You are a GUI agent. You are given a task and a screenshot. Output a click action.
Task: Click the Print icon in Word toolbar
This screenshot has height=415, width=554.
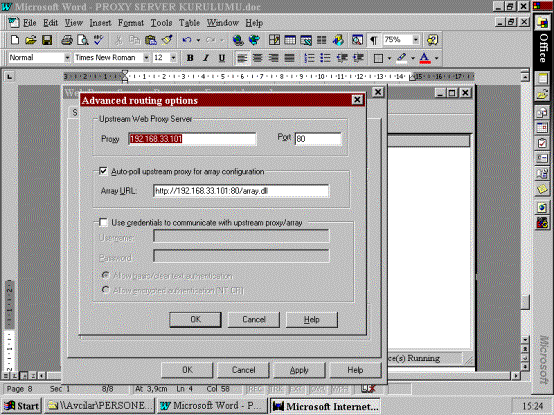[x=67, y=40]
